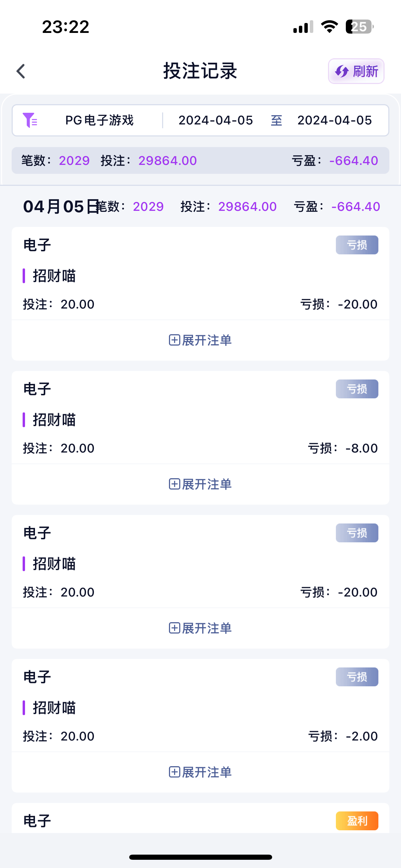Pick the end date after 至
This screenshot has width=401, height=868.
point(335,120)
